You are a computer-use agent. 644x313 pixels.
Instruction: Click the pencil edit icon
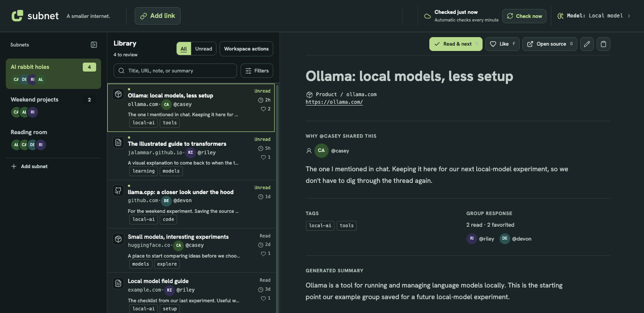587,44
